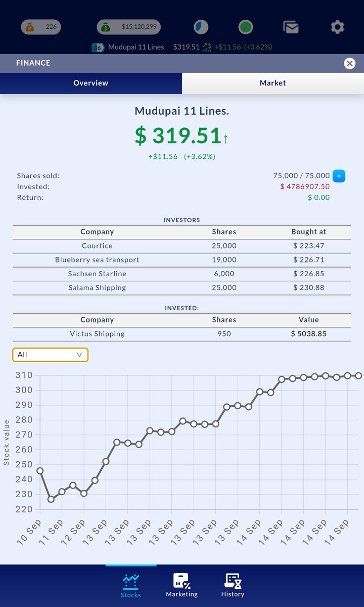The width and height of the screenshot is (364, 607).
Task: Open the All time range dropdown
Action: (51, 355)
